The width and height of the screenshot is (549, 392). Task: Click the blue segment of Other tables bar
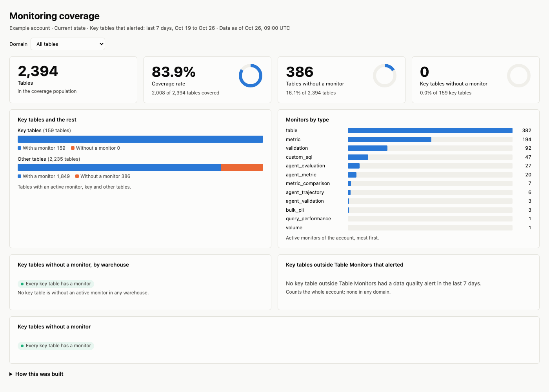tap(119, 167)
